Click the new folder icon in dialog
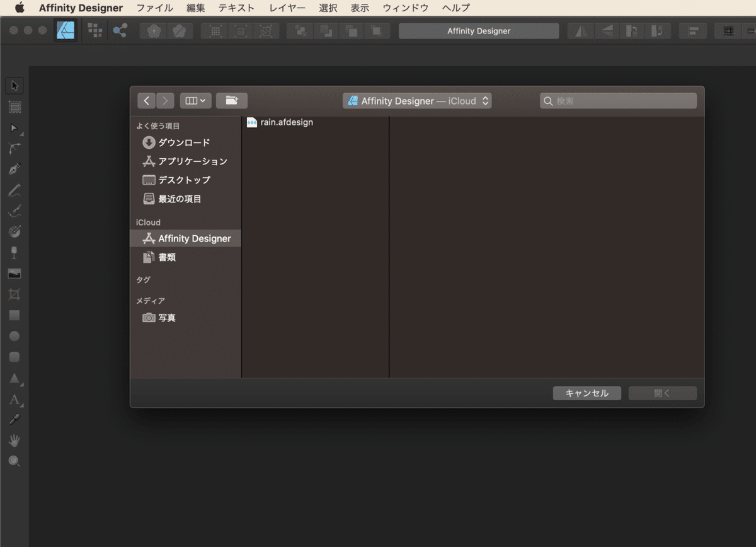The width and height of the screenshot is (756, 547). 232,101
